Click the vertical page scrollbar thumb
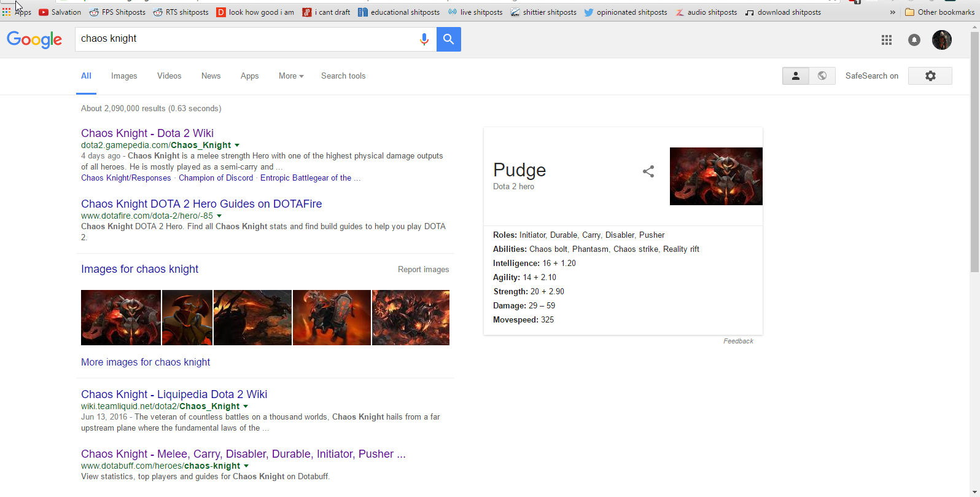 pyautogui.click(x=975, y=151)
